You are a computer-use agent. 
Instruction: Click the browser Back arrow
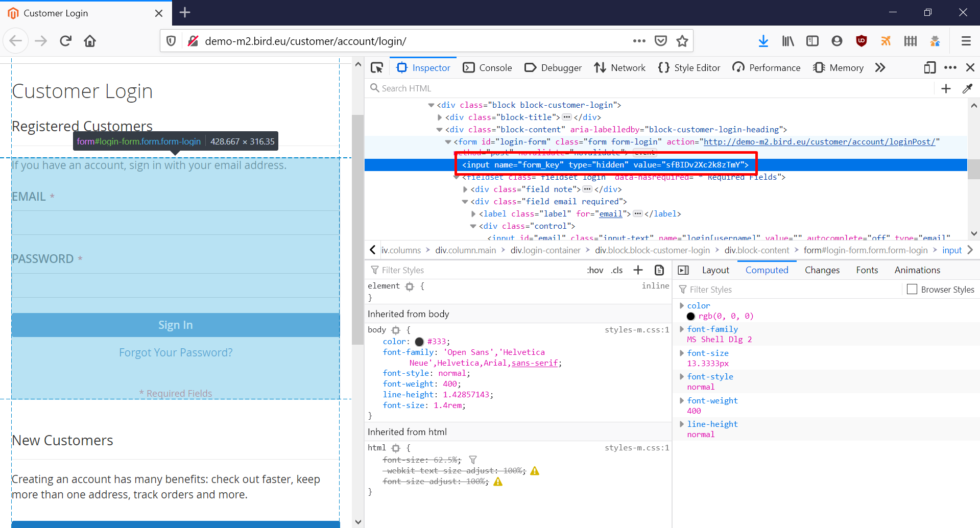pos(16,41)
